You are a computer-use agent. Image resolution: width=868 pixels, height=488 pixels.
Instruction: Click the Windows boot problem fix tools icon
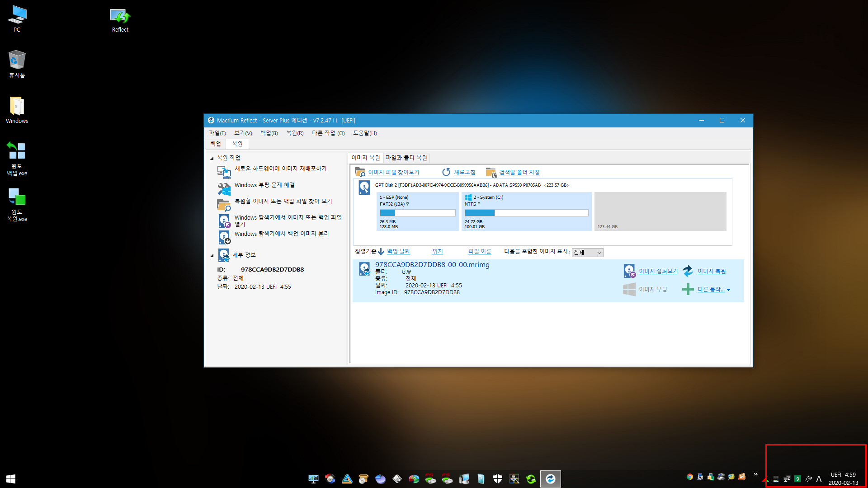(x=224, y=188)
